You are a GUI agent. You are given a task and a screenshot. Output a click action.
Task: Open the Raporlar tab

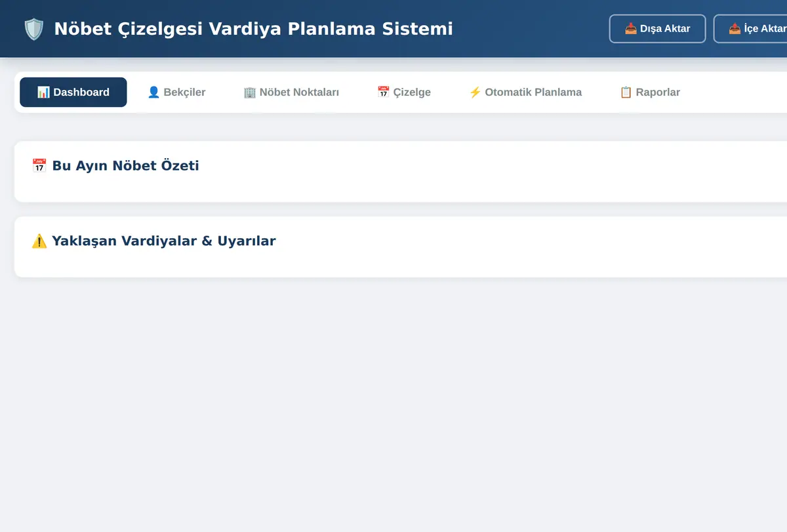(x=650, y=92)
